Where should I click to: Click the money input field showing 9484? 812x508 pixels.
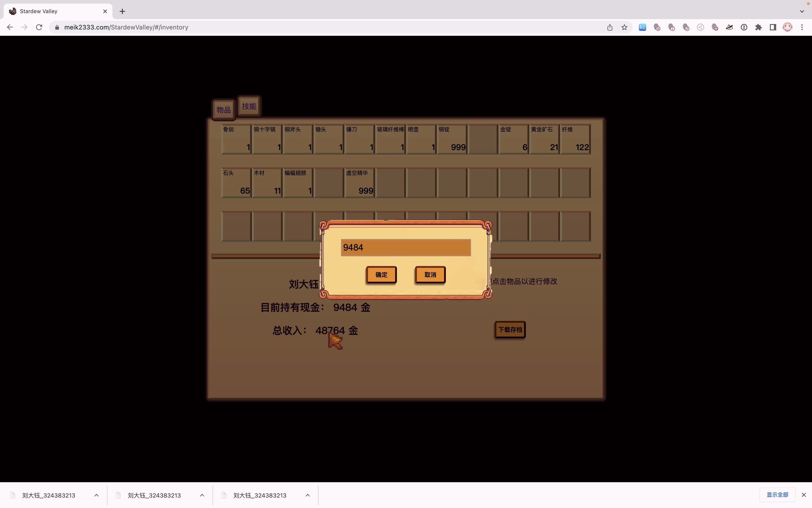click(406, 248)
